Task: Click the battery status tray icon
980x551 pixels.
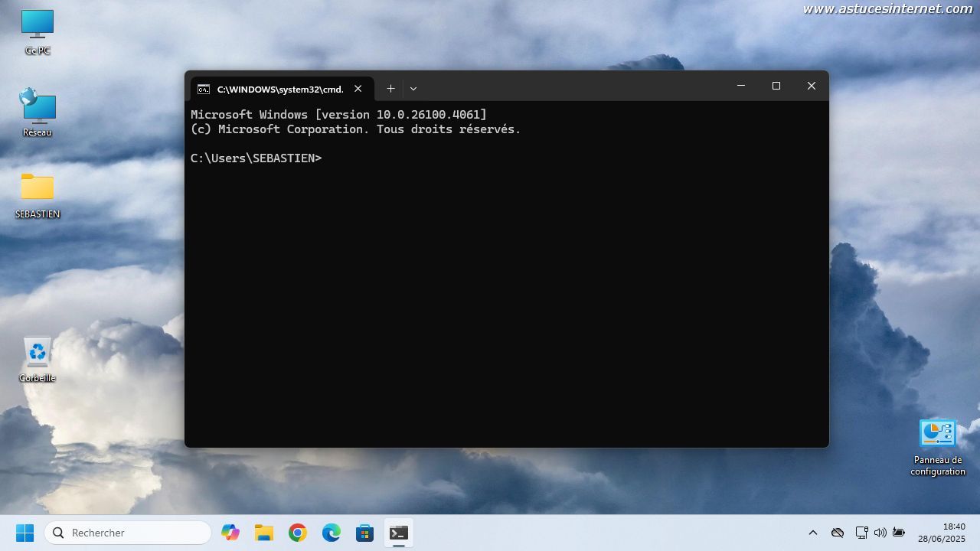Action: point(899,533)
